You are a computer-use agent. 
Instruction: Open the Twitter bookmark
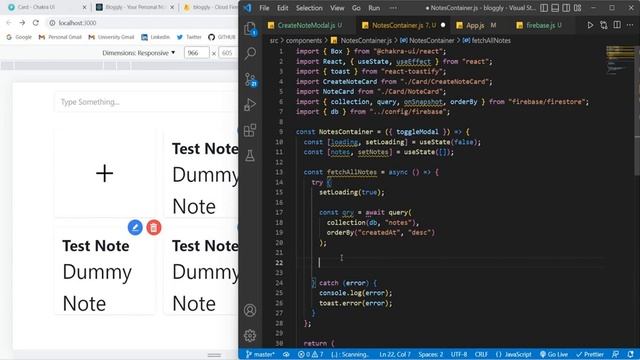(189, 37)
